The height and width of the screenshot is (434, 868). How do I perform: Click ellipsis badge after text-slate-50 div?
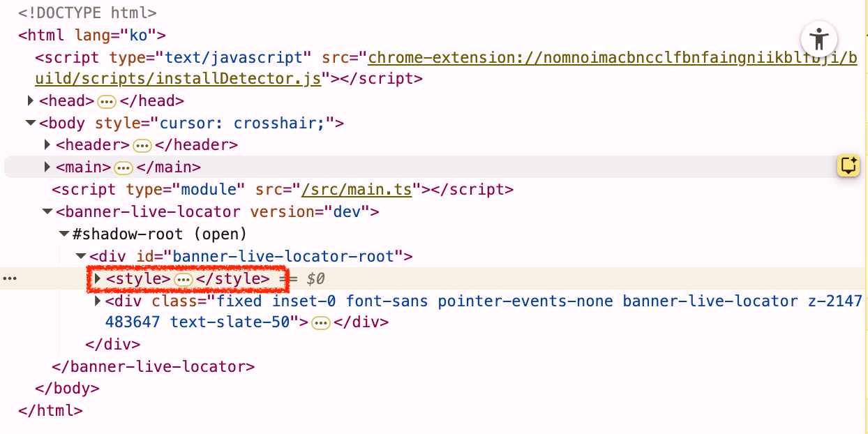[x=320, y=322]
